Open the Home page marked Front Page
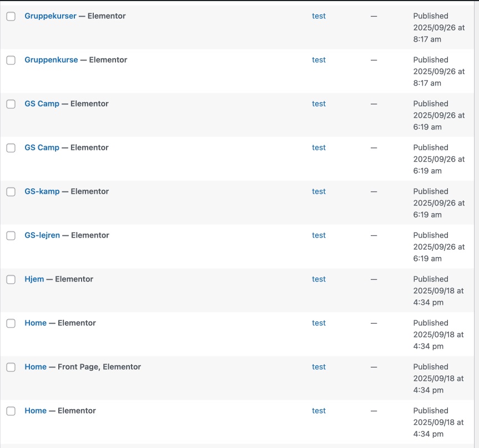 pos(36,367)
